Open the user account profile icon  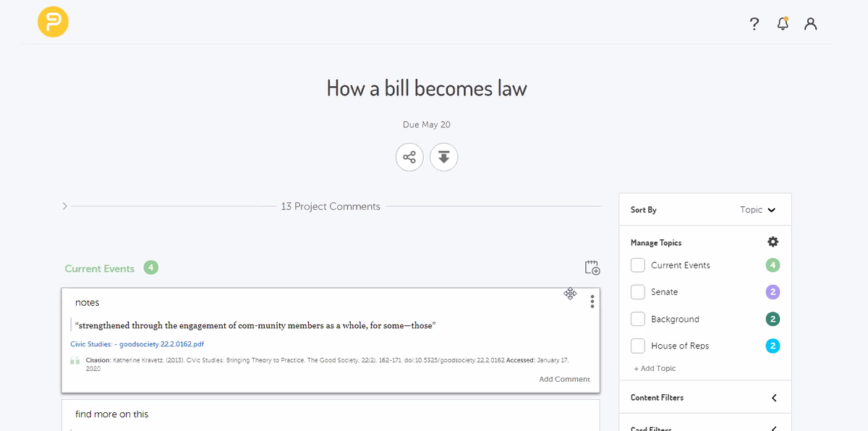[811, 24]
